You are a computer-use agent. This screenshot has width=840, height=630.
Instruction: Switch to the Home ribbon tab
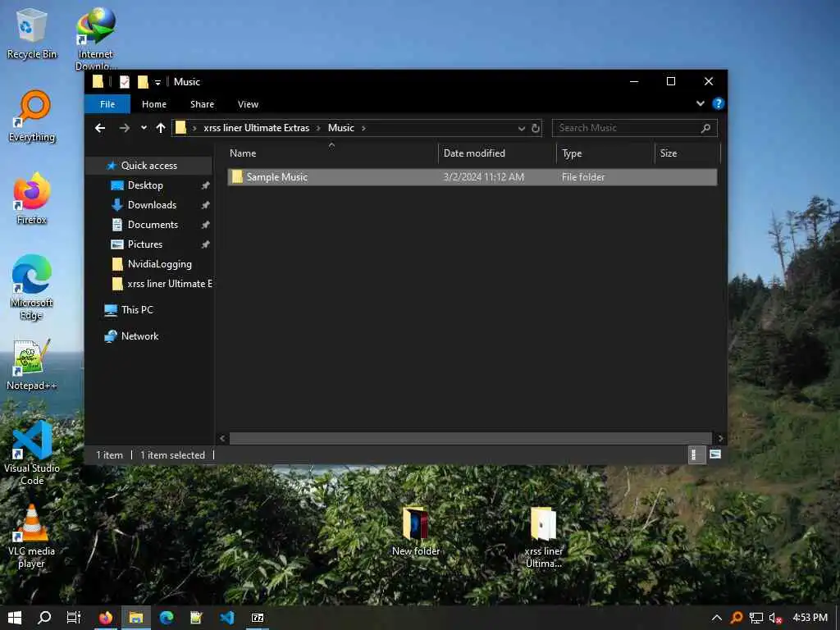coord(154,104)
